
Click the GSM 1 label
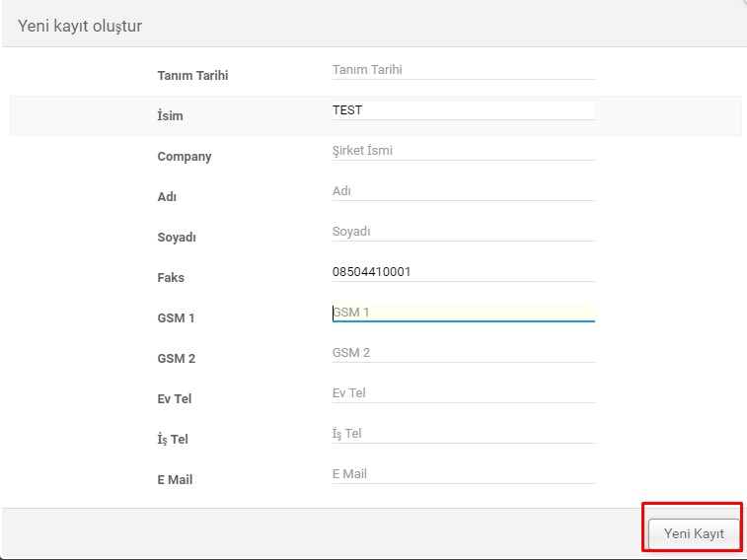[x=176, y=317]
